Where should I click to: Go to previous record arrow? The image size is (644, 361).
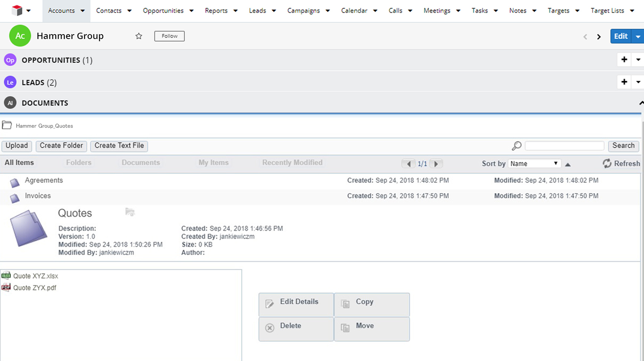pos(585,36)
